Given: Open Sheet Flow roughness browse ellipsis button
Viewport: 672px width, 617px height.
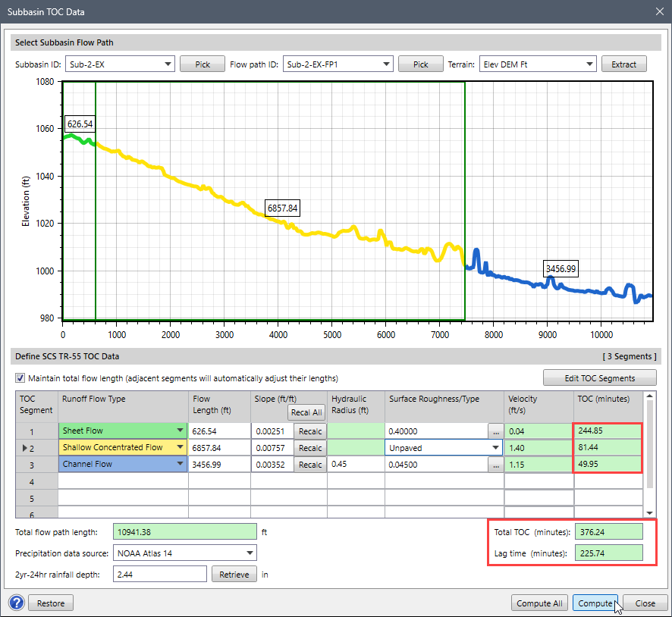Looking at the screenshot, I should tap(496, 431).
